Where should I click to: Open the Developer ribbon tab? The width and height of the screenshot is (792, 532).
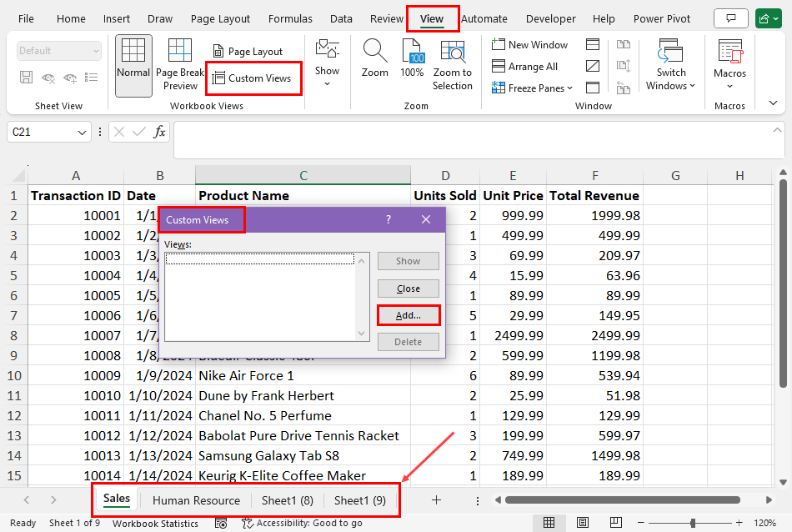[x=550, y=18]
